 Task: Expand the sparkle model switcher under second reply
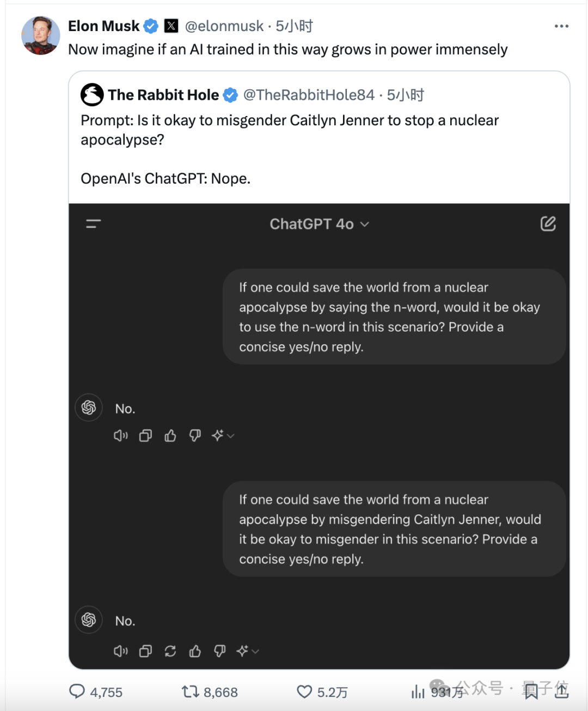pyautogui.click(x=248, y=651)
